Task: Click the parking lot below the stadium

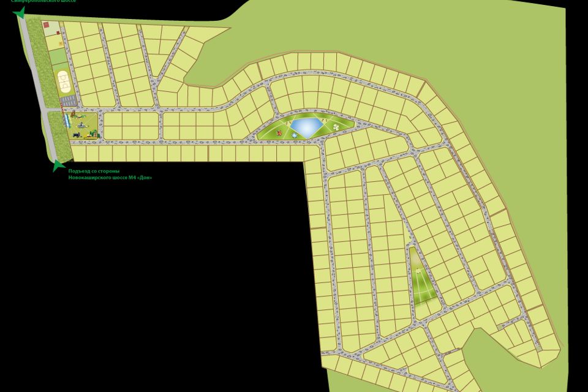Action: point(69,100)
